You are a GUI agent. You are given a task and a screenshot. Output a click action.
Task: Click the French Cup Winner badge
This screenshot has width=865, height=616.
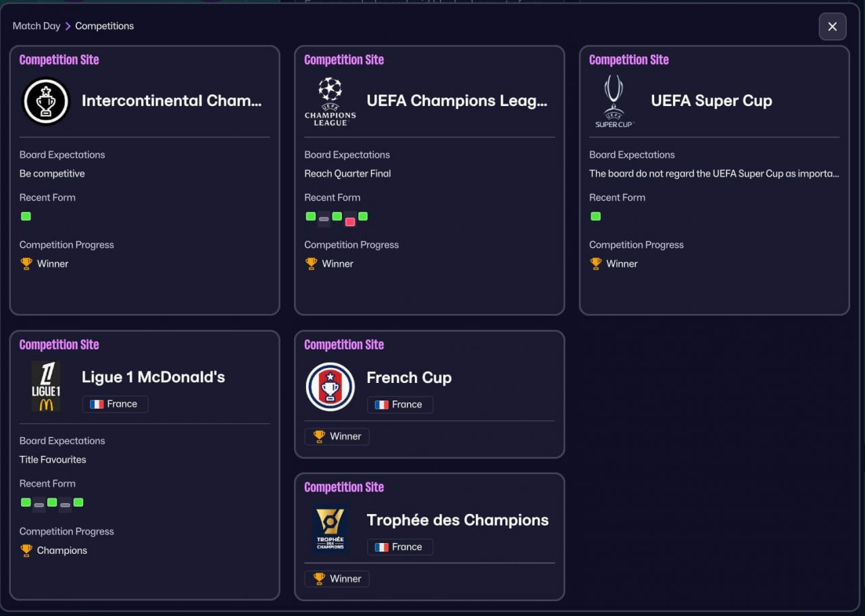[x=337, y=436]
